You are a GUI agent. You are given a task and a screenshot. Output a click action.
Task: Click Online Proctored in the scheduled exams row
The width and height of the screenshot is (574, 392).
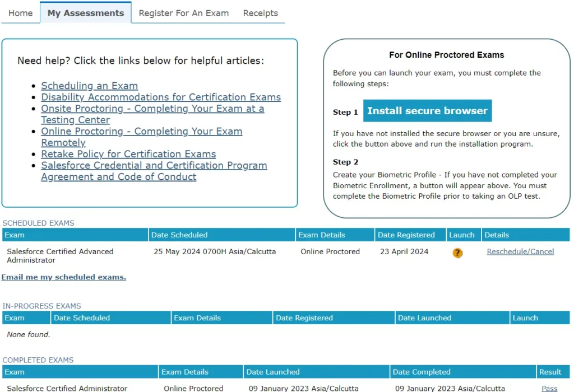coord(330,251)
